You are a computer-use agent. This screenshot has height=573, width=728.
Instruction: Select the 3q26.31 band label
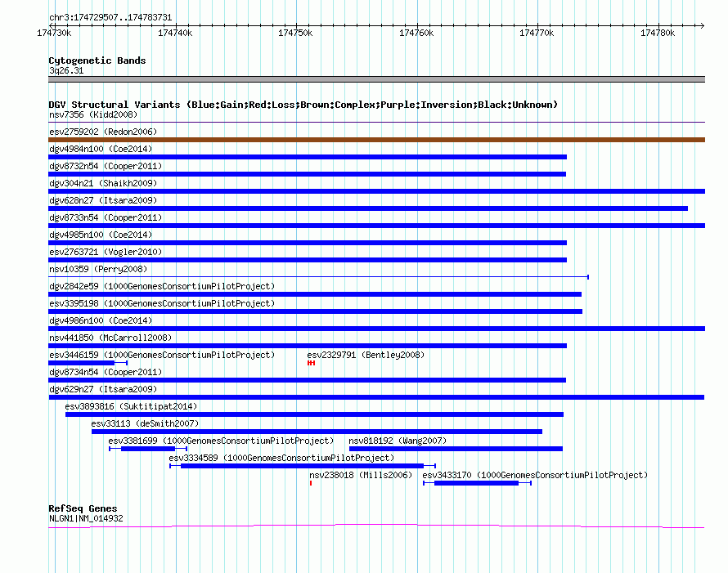point(66,70)
